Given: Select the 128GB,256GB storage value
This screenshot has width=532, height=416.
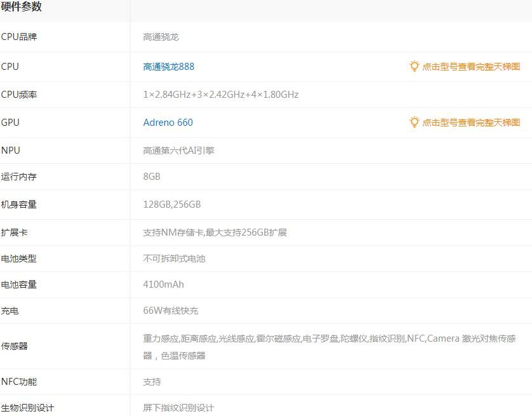Looking at the screenshot, I should (172, 205).
